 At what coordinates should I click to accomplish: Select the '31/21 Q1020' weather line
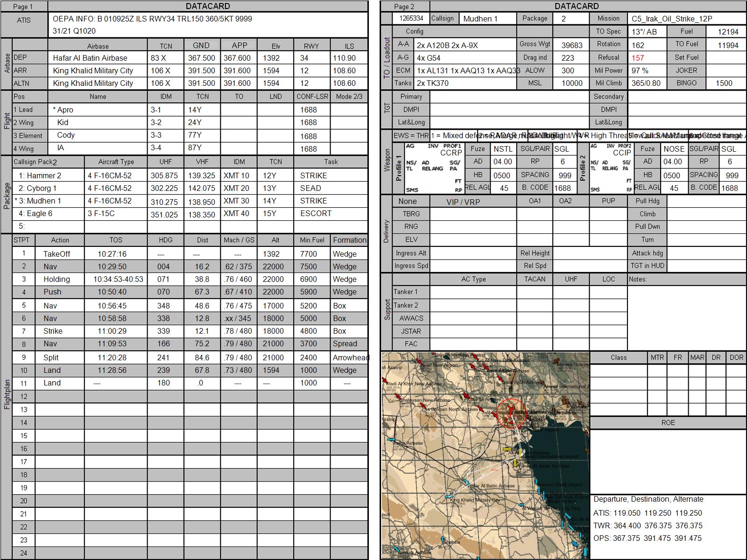pos(74,31)
